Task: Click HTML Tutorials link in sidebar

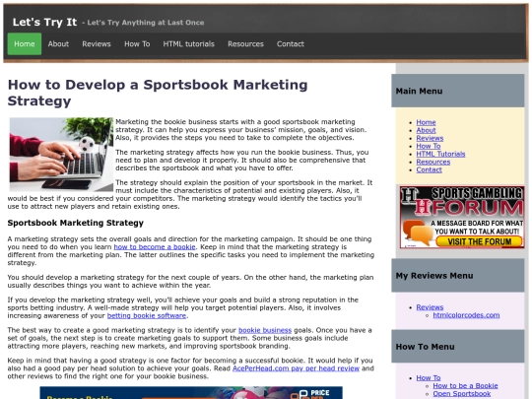Action: pos(440,154)
